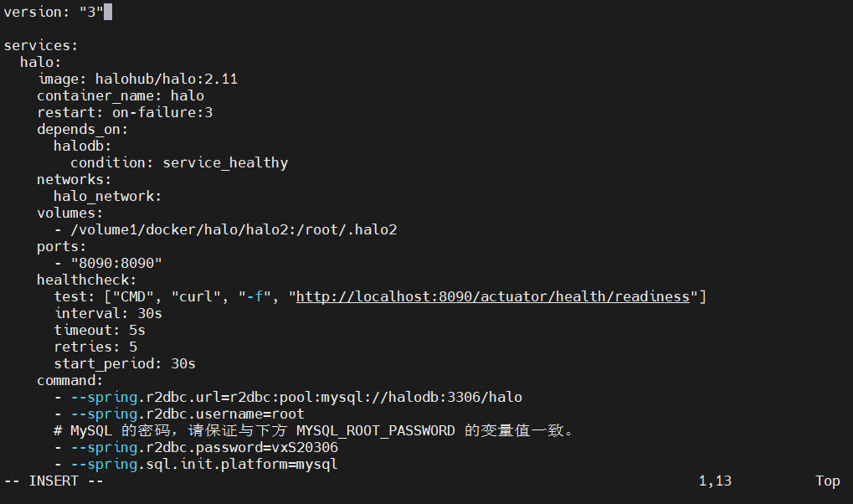The height and width of the screenshot is (504, 853).
Task: Click the halo_network entry
Action: tap(107, 196)
